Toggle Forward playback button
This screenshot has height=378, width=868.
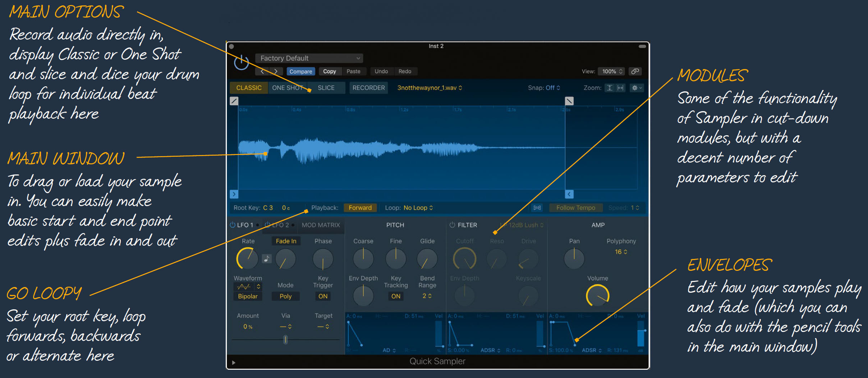point(360,208)
